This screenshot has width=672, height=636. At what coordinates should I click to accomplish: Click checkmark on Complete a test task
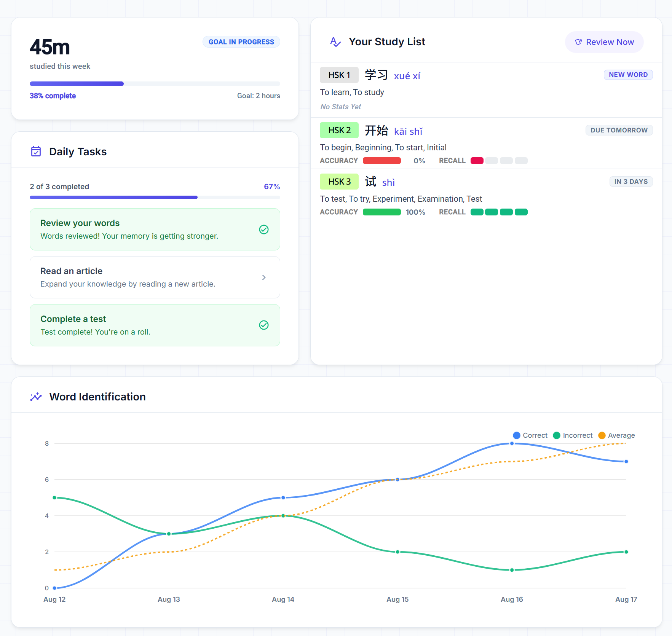tap(264, 325)
